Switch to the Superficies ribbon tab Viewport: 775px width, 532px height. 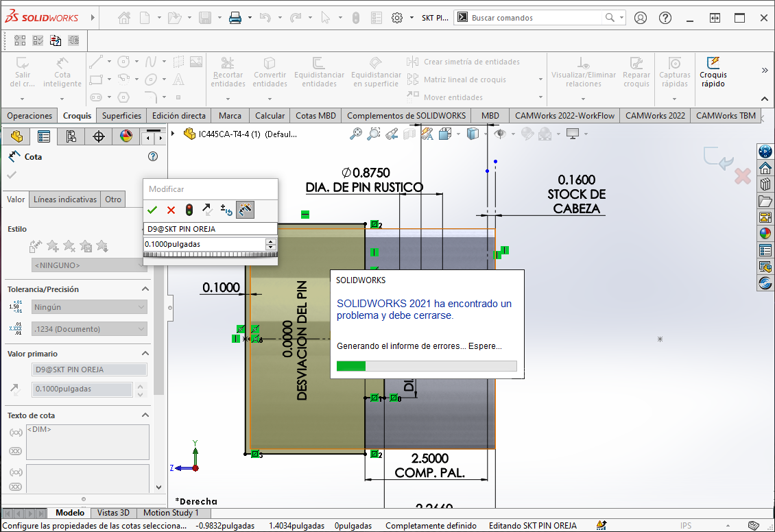click(121, 116)
